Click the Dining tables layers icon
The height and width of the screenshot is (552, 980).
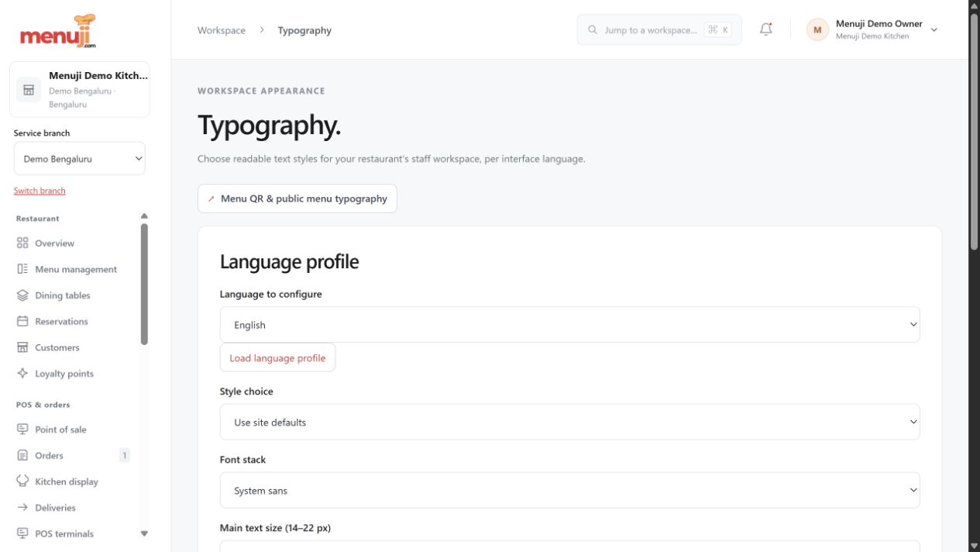click(x=22, y=295)
